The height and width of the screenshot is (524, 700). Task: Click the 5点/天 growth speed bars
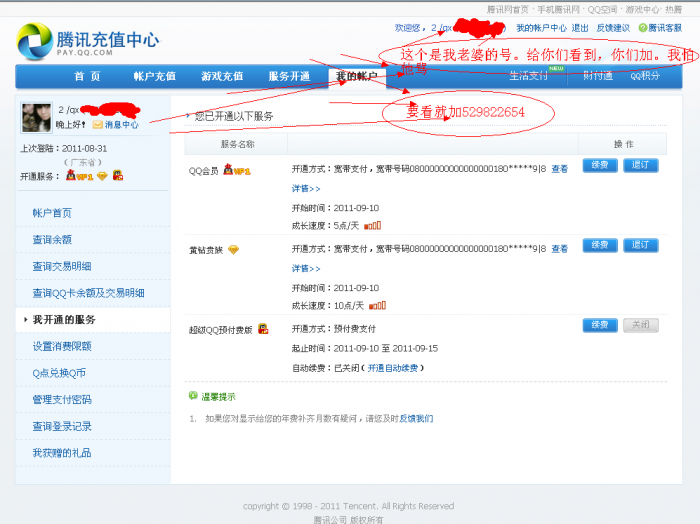click(372, 225)
